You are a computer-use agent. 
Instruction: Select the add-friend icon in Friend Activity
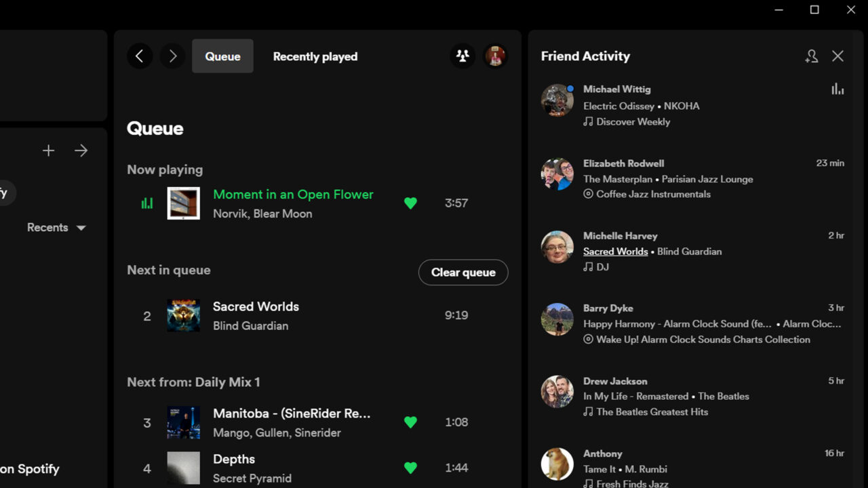(811, 56)
